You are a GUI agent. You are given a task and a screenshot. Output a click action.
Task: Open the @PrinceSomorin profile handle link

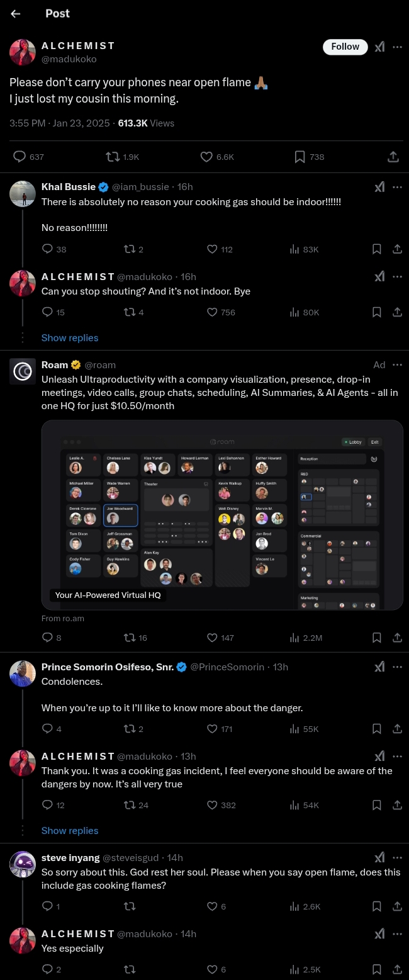[227, 667]
